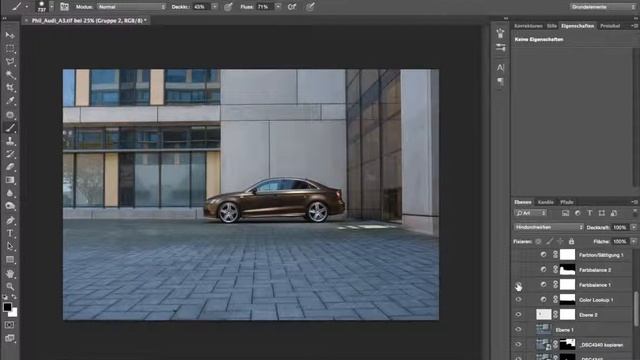Open the Deckkr. opacity slider dropdown
This screenshot has height=360, width=640.
point(214,7)
